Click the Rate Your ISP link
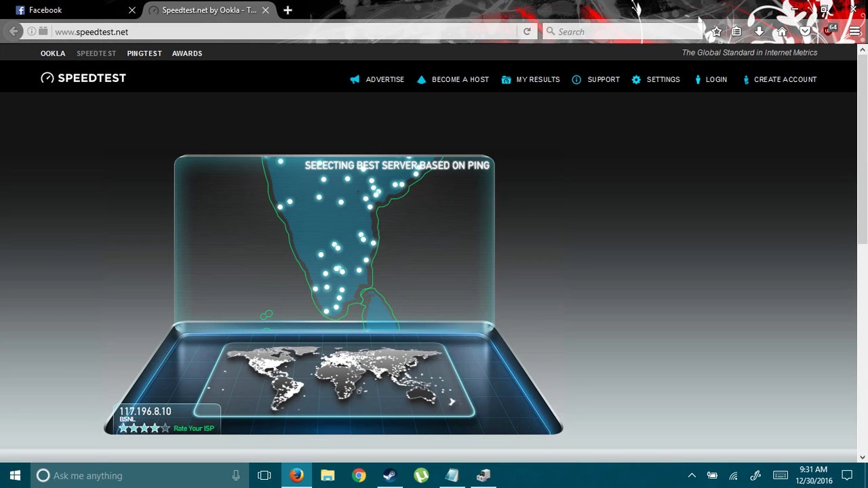The height and width of the screenshot is (488, 868). 194,428
